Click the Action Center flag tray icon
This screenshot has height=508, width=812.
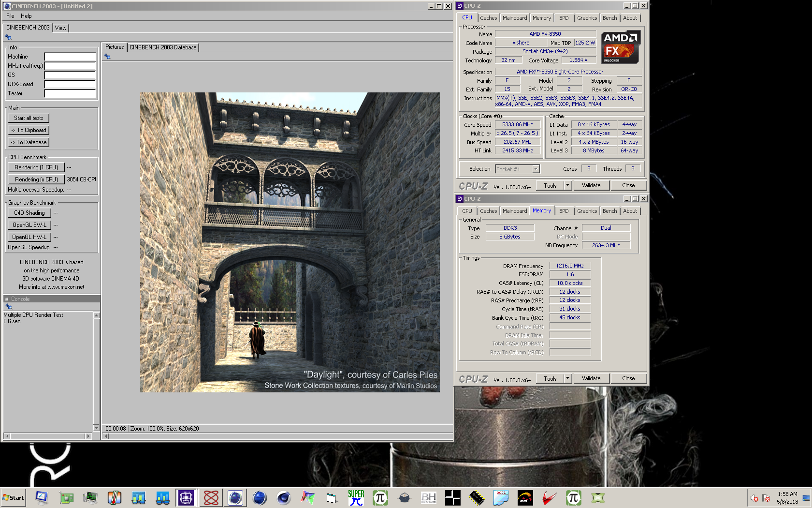coord(766,498)
